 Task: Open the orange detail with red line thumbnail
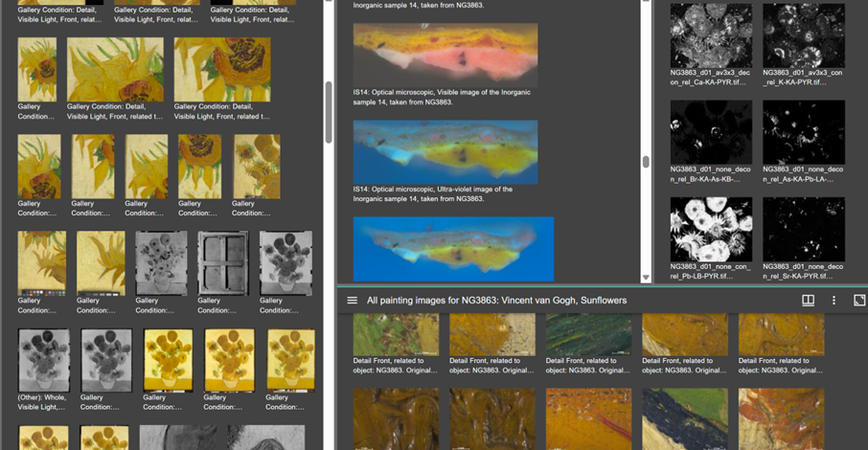(588, 419)
